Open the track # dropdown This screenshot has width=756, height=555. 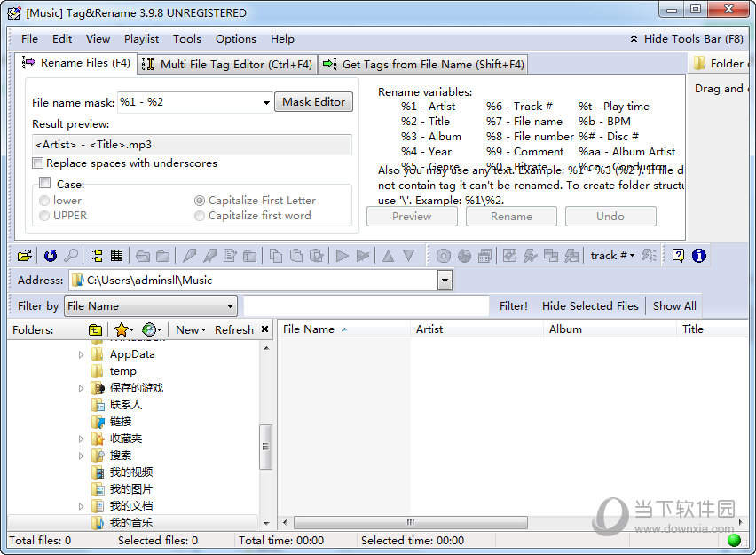[x=632, y=256]
